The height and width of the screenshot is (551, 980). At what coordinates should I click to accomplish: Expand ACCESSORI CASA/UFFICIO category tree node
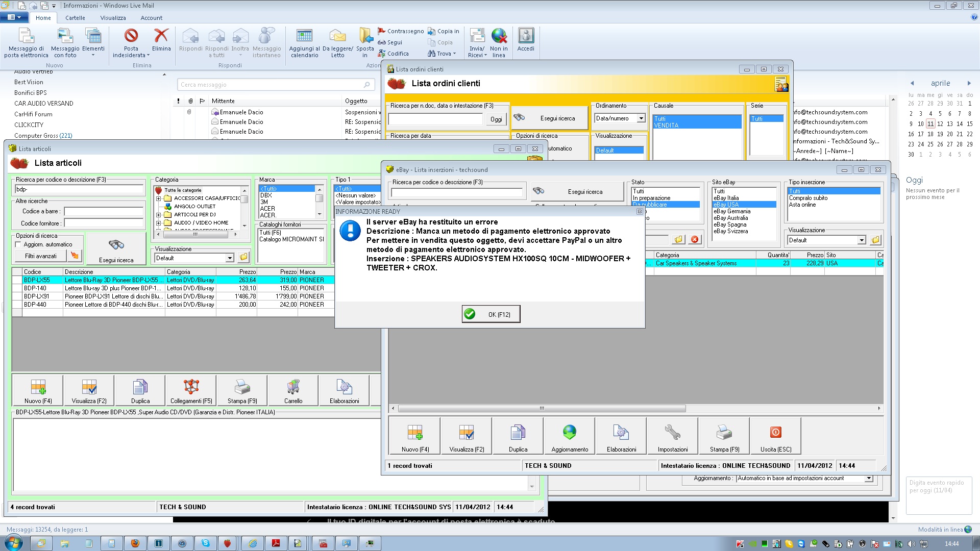pyautogui.click(x=158, y=198)
